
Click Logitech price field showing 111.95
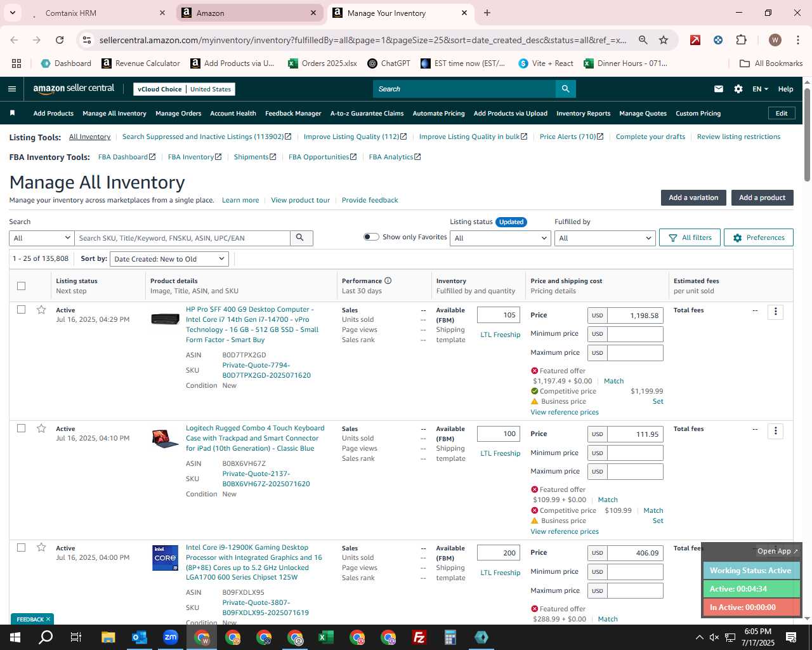[635, 434]
